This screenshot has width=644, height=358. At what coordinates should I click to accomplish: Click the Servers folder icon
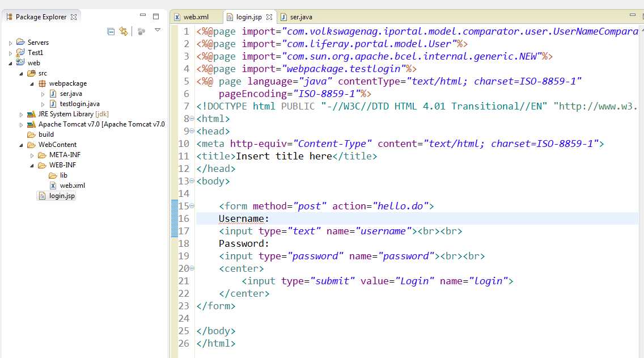pyautogui.click(x=20, y=42)
